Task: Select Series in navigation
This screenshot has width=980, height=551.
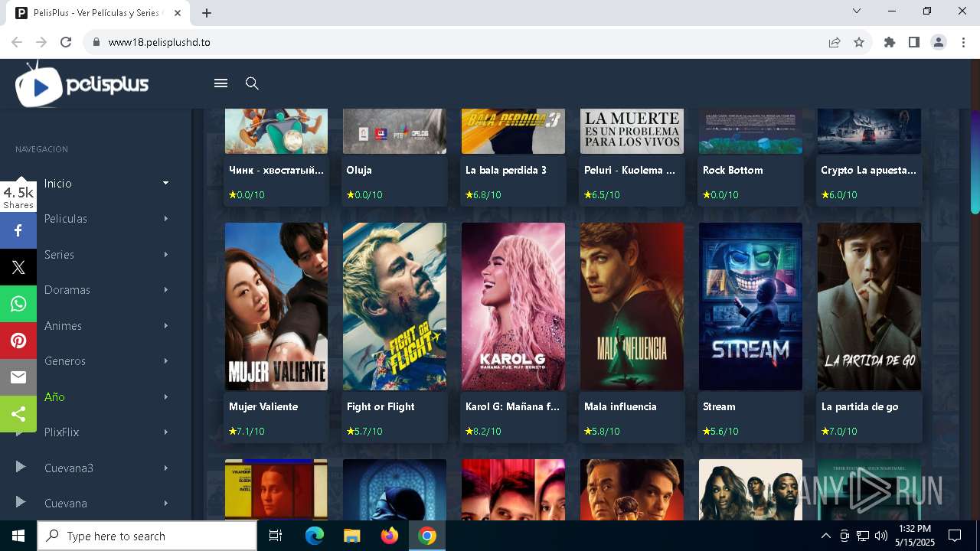Action: [59, 254]
